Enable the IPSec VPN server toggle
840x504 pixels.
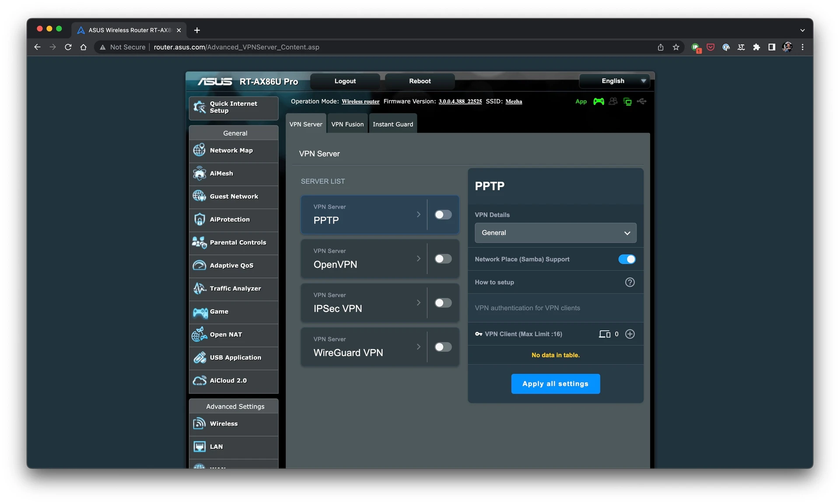443,303
